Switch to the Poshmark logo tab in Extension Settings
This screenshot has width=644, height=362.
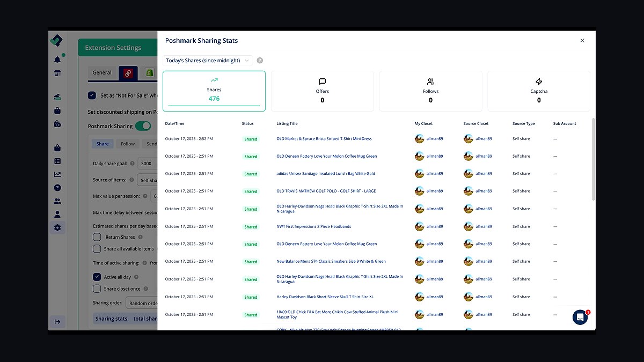tap(128, 73)
